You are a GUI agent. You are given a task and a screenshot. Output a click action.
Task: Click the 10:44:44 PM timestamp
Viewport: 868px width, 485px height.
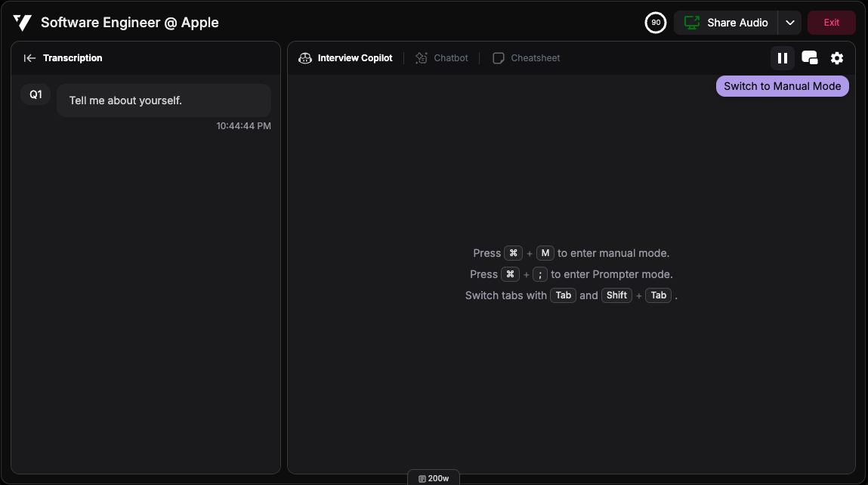(x=243, y=125)
